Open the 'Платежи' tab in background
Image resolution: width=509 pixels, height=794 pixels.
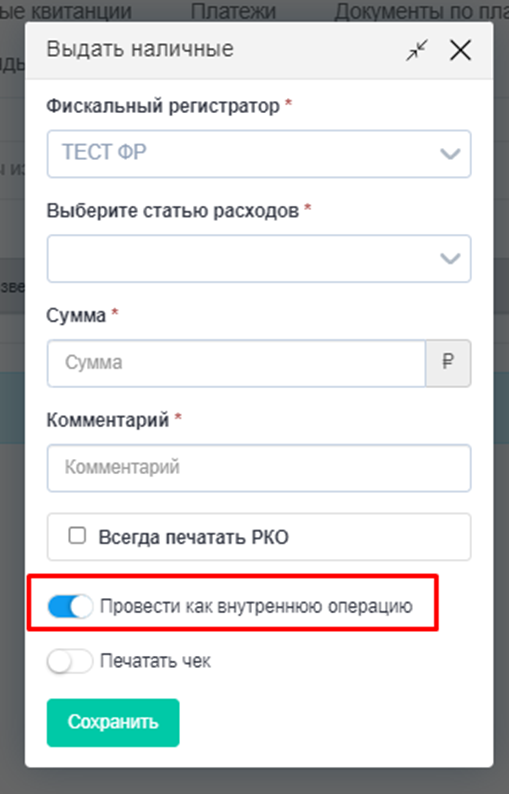tap(233, 11)
